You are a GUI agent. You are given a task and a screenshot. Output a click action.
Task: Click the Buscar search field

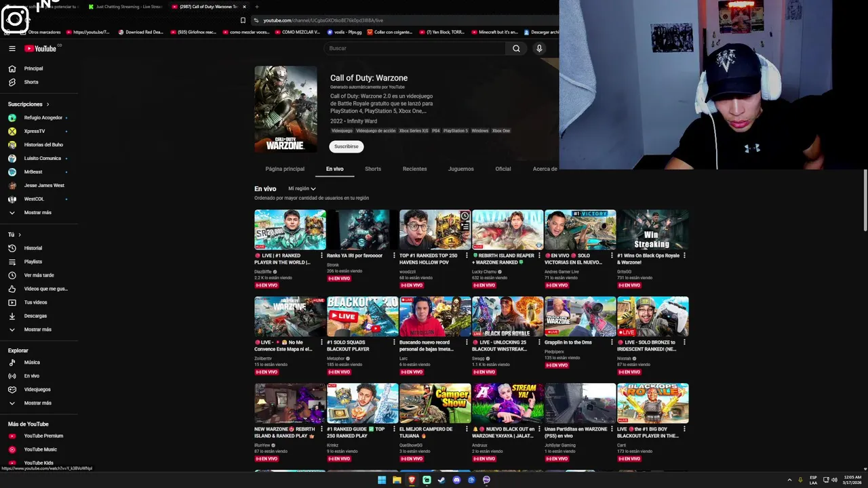pos(415,48)
